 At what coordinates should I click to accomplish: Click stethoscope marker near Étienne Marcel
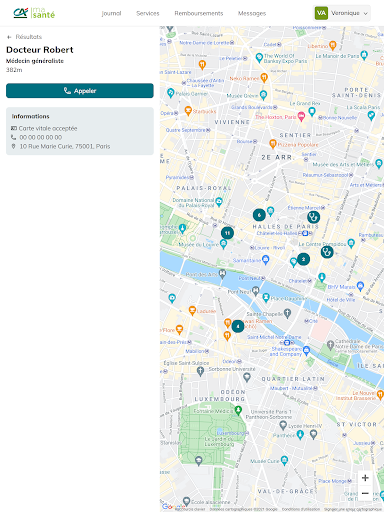tap(313, 217)
